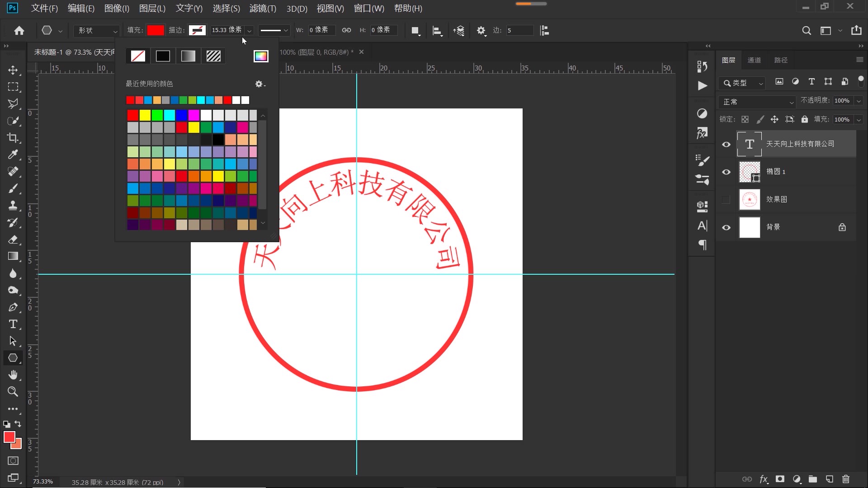
Task: Switch to the 通道 tab
Action: pos(755,60)
